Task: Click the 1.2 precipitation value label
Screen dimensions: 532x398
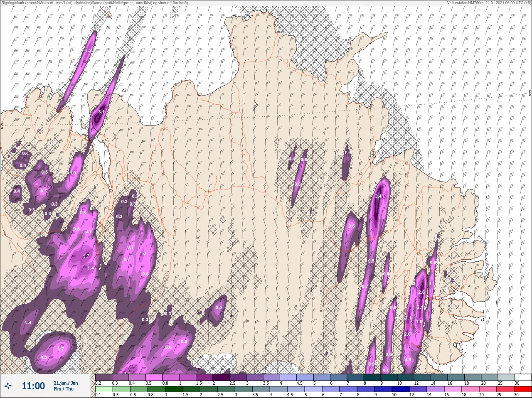Action: click(x=88, y=50)
